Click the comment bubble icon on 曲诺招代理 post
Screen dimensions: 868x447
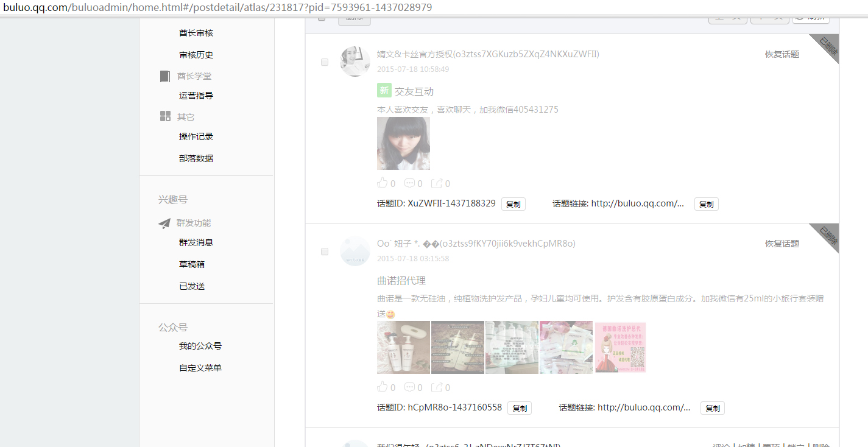click(x=409, y=387)
